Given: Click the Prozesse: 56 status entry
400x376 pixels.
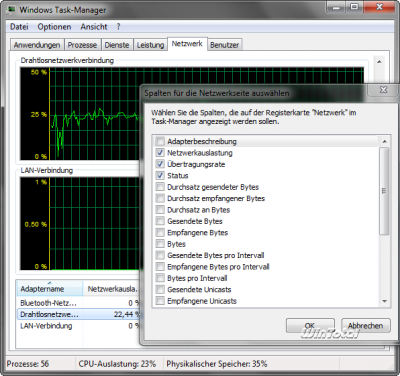Looking at the screenshot, I should click(28, 364).
